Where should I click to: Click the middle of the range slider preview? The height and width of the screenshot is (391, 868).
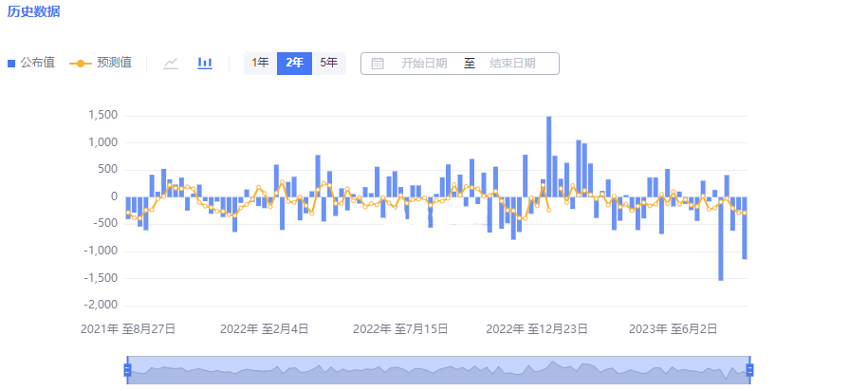tap(438, 370)
